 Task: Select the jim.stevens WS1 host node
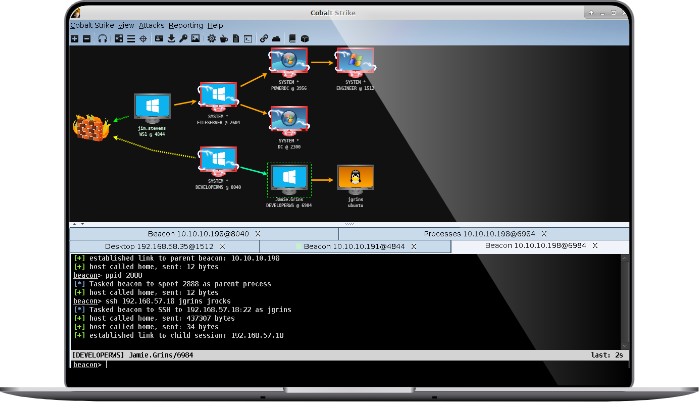tap(152, 108)
